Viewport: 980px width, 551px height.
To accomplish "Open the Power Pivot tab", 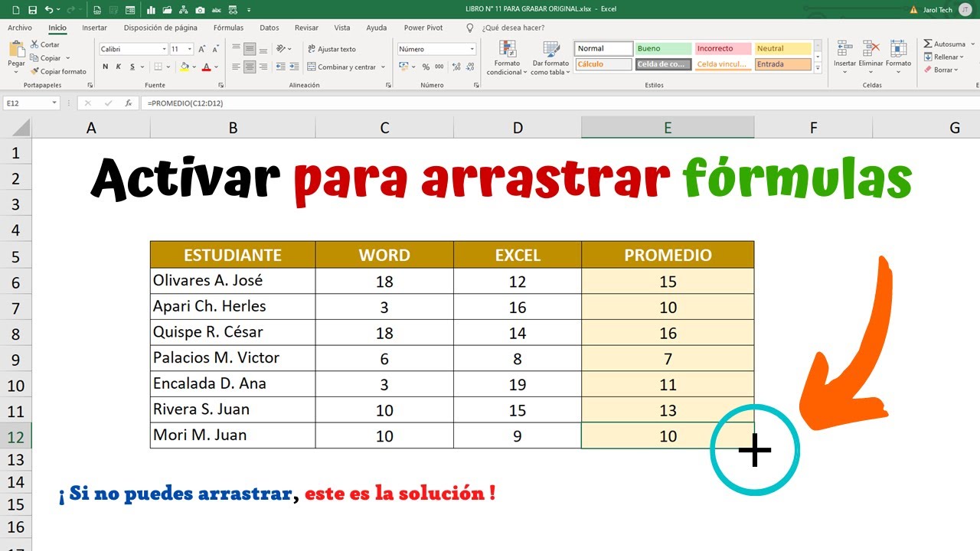I will click(x=423, y=27).
